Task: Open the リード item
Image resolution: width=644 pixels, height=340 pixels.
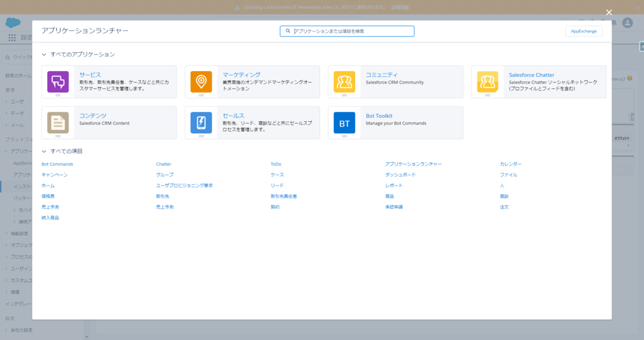Action: pos(277,185)
